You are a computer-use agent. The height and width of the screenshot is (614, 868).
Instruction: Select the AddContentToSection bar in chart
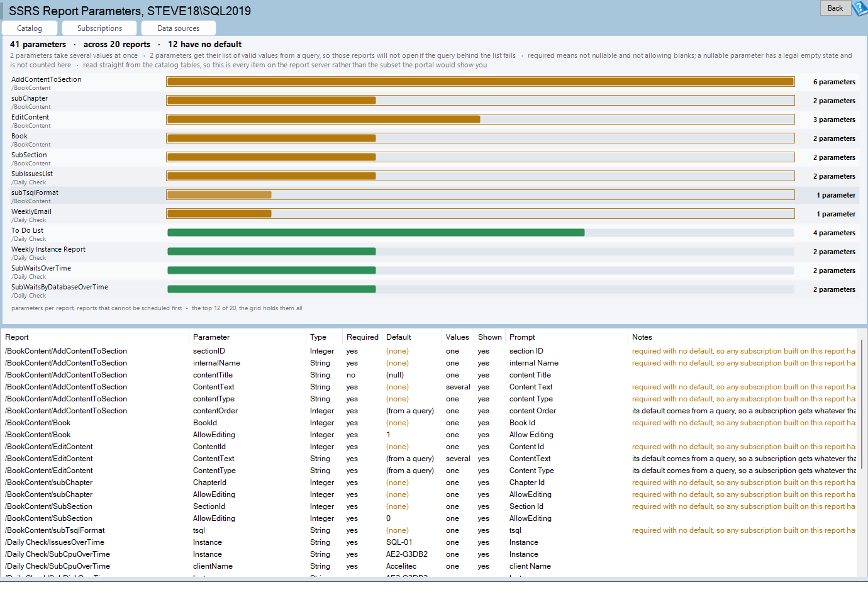click(x=481, y=82)
